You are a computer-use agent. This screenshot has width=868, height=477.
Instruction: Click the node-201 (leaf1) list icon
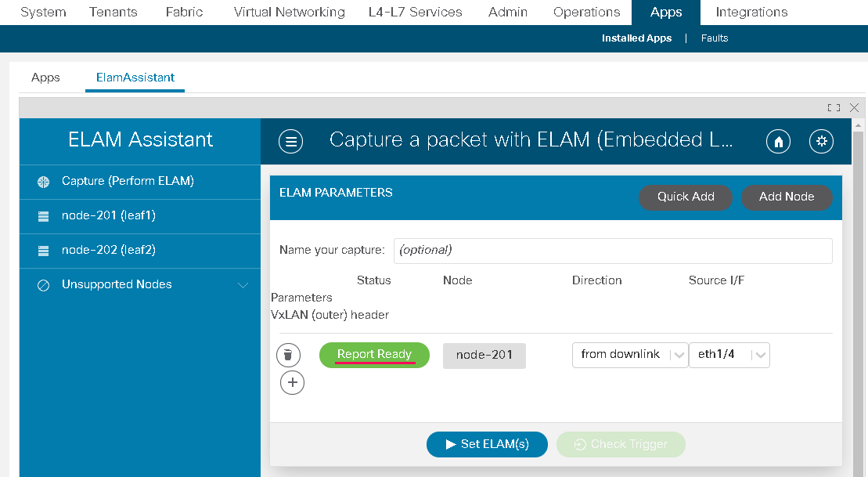pyautogui.click(x=43, y=216)
